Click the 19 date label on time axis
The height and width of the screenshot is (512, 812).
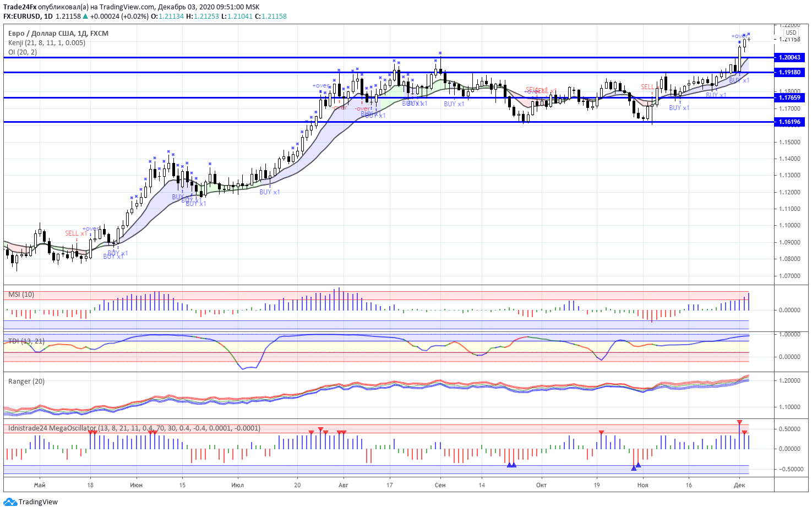pyautogui.click(x=597, y=486)
